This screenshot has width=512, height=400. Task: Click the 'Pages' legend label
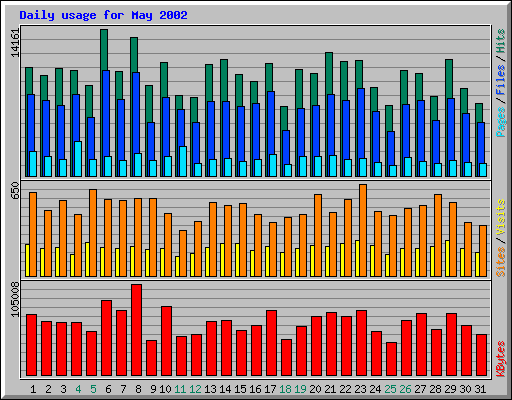501,122
